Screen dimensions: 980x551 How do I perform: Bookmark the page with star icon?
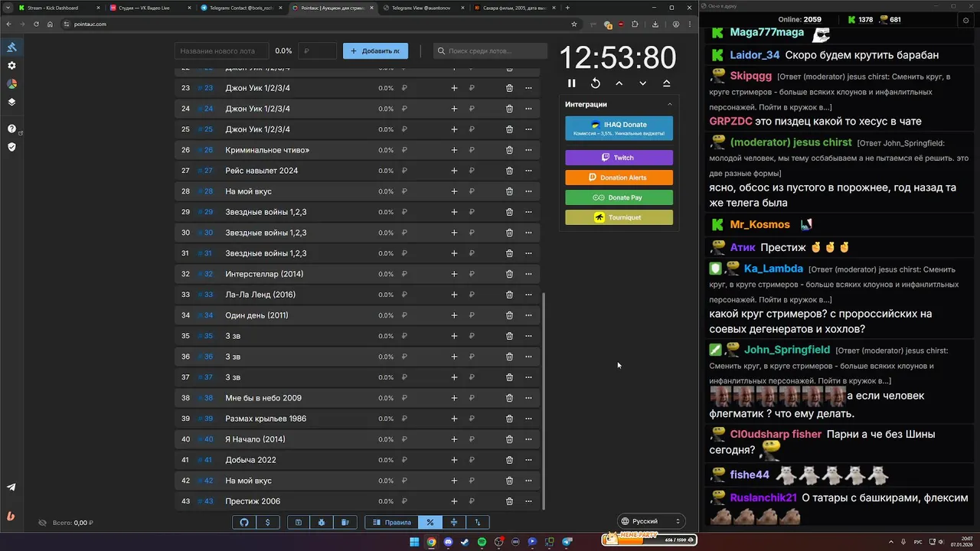pyautogui.click(x=574, y=24)
